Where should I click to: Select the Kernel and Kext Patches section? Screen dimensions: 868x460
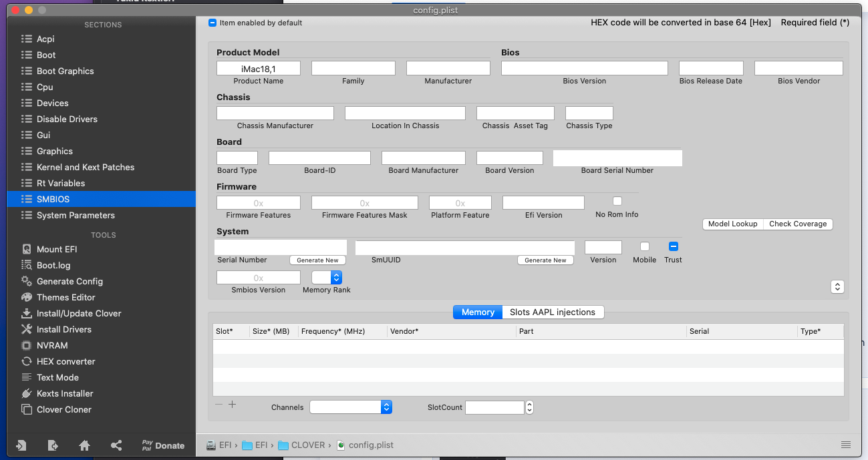(85, 167)
